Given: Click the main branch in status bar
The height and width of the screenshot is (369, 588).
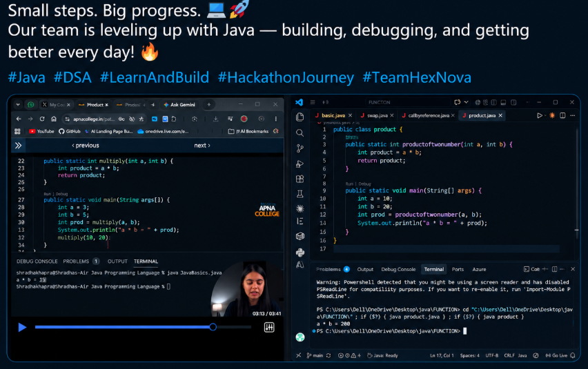Looking at the screenshot, I should point(315,355).
